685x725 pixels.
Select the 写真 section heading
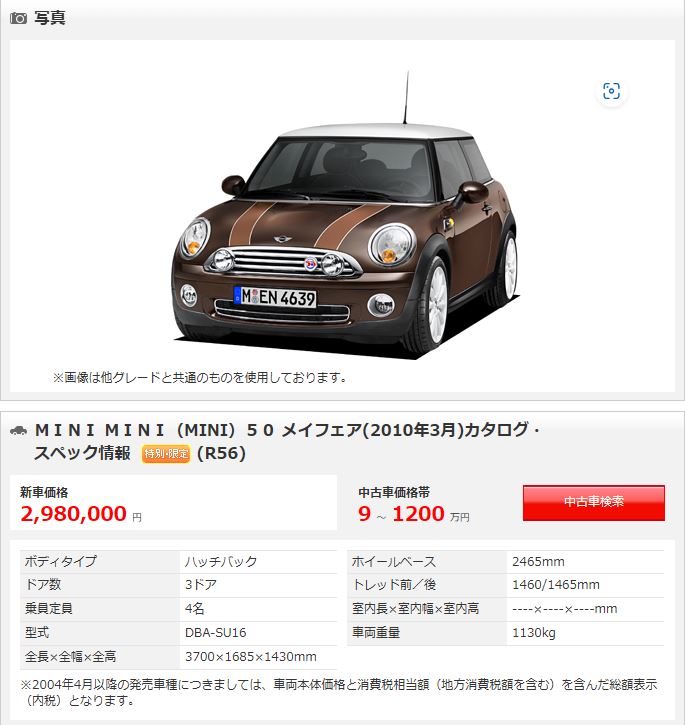pyautogui.click(x=49, y=18)
